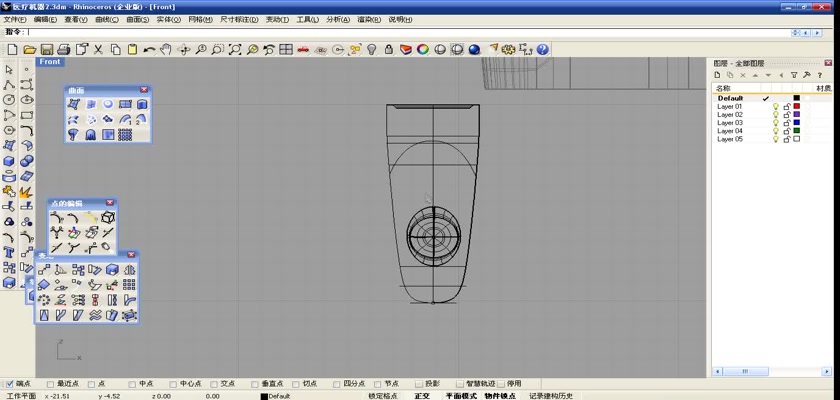This screenshot has height=400, width=840.
Task: Open the 文件(F) File menu
Action: click(15, 19)
